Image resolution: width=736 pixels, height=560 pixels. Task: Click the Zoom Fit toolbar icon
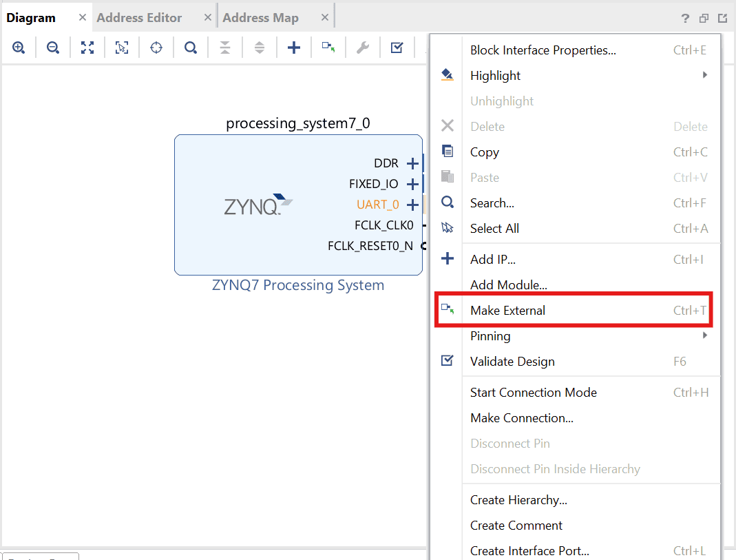point(87,48)
